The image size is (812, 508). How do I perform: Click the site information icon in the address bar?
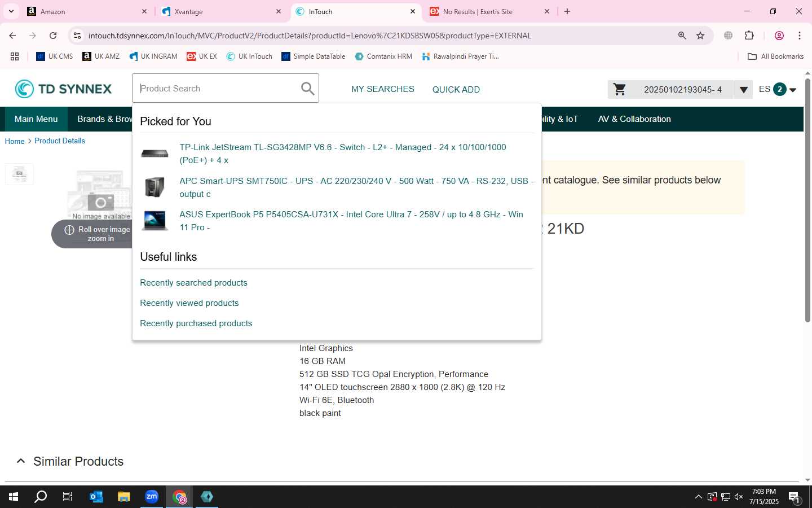coord(77,36)
